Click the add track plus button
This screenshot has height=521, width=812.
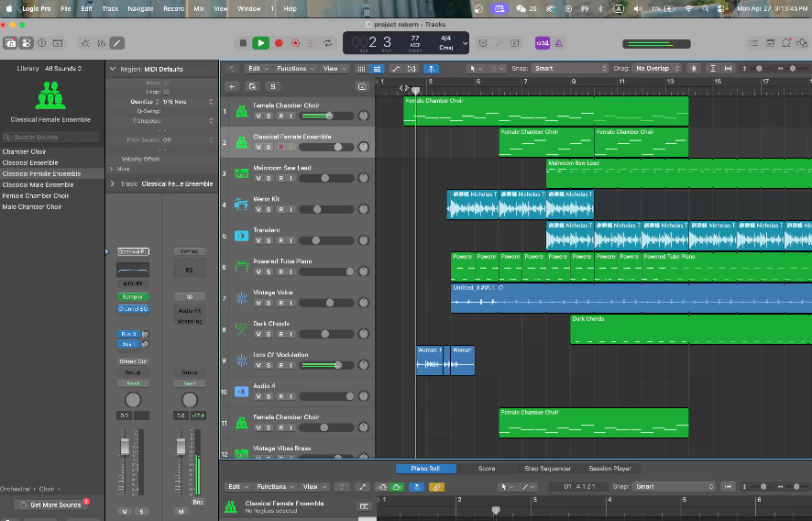click(232, 86)
